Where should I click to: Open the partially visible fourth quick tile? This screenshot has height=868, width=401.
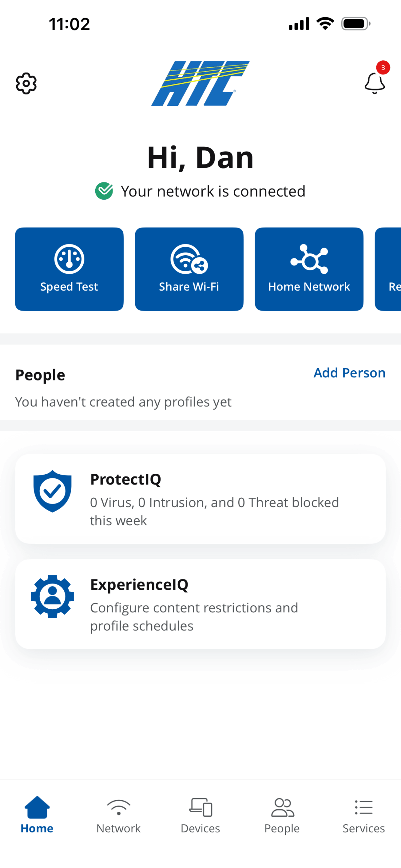point(388,269)
